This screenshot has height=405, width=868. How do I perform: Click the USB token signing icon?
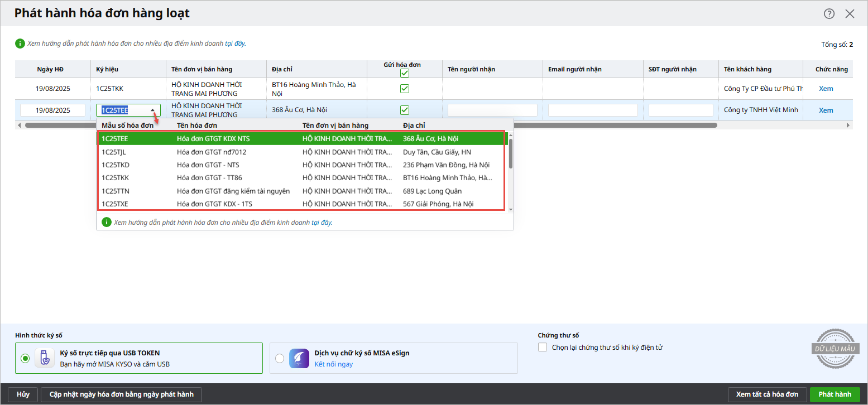point(45,358)
